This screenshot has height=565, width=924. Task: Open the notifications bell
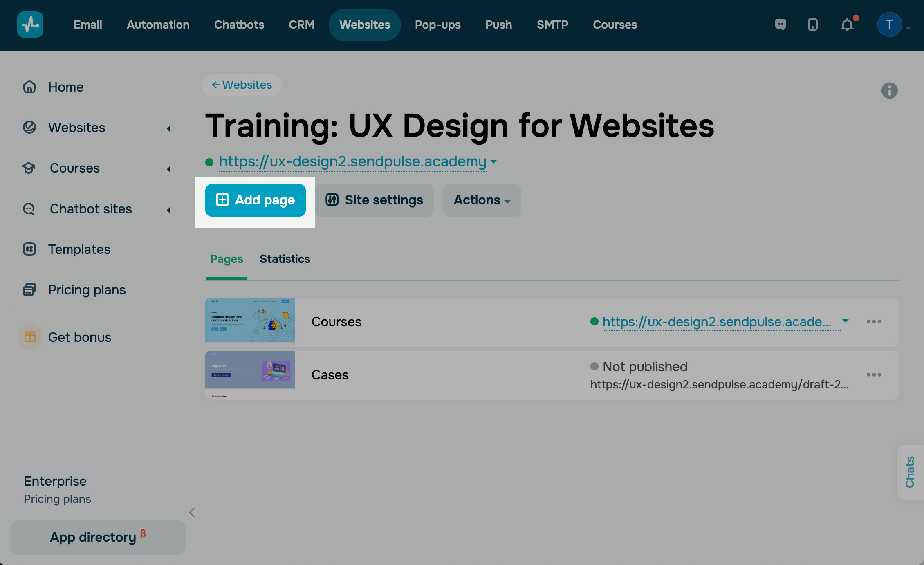[847, 25]
